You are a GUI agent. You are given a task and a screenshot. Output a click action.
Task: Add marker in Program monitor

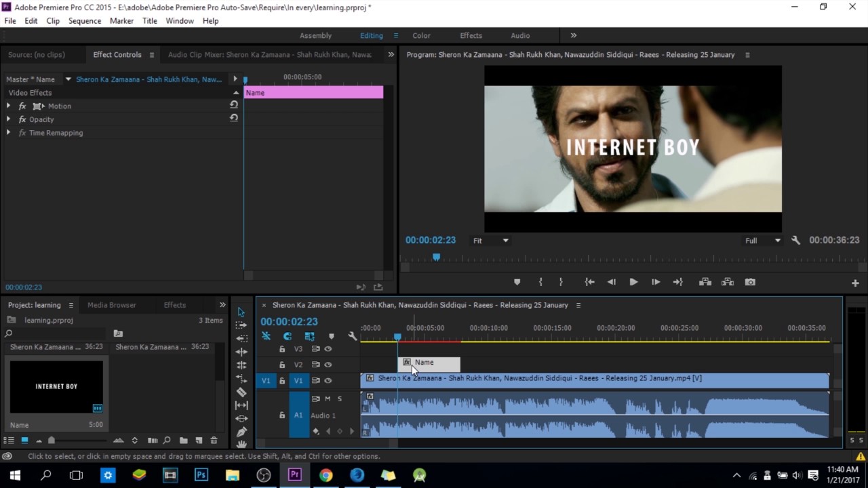coord(517,282)
